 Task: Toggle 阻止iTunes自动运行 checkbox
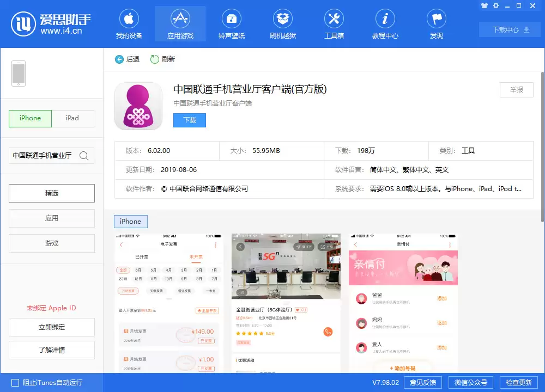[x=15, y=383]
